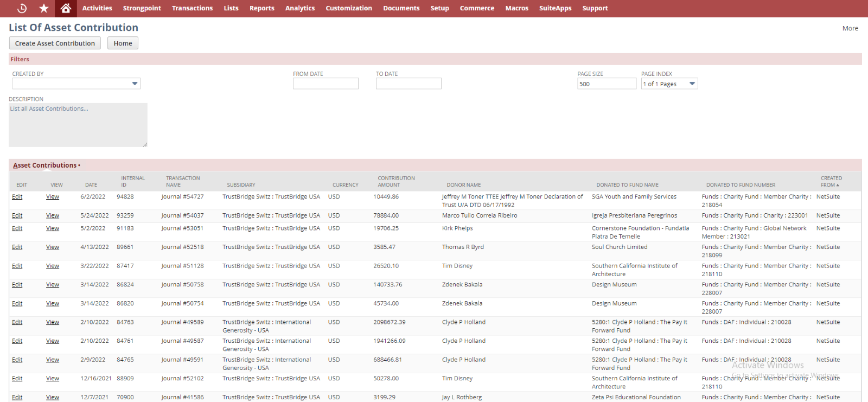Image resolution: width=868 pixels, height=402 pixels.
Task: Expand the Created By dropdown
Action: click(135, 84)
